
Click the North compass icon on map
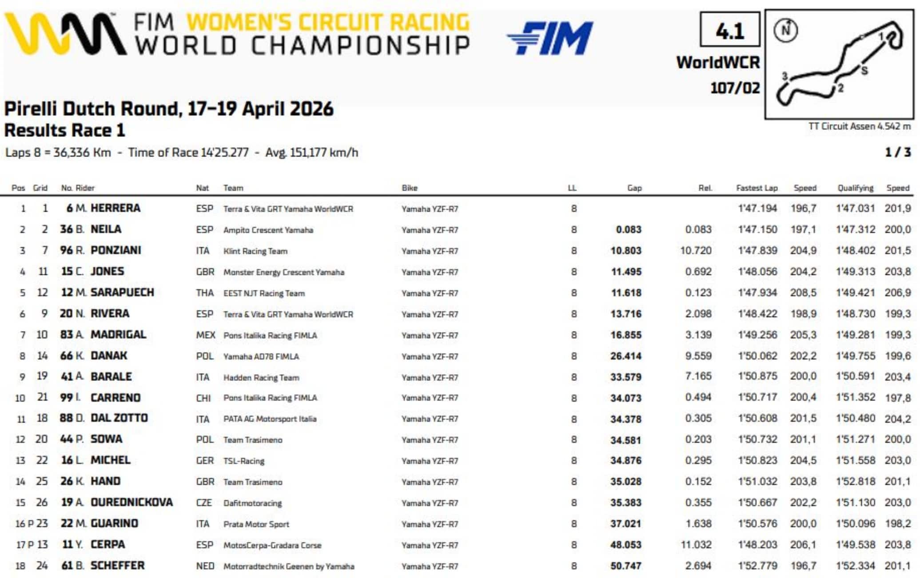coord(785,30)
